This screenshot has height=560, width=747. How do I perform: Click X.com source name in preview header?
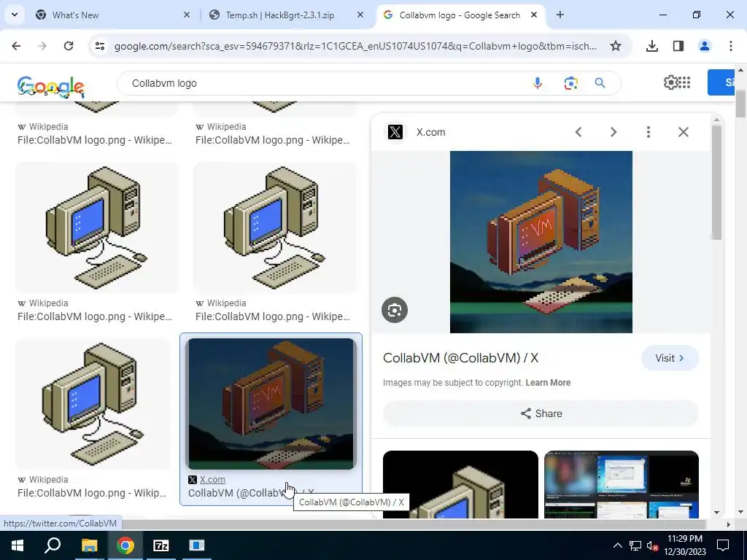pos(430,133)
